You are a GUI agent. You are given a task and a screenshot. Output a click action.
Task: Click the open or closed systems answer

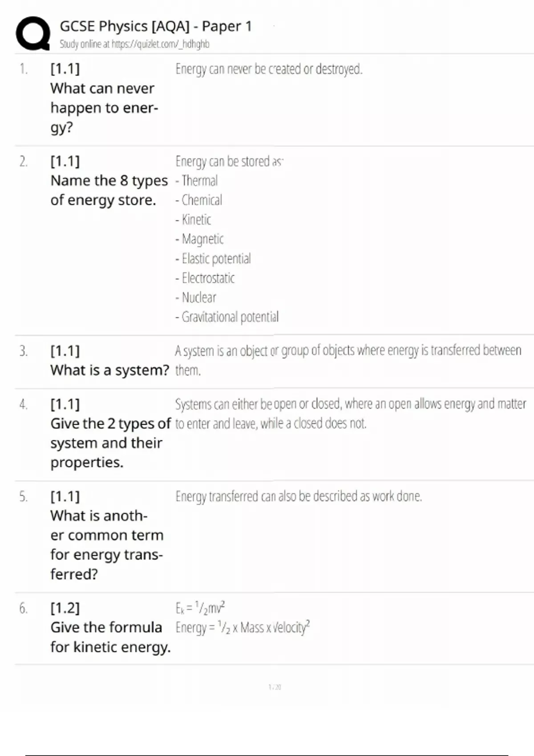(x=350, y=414)
